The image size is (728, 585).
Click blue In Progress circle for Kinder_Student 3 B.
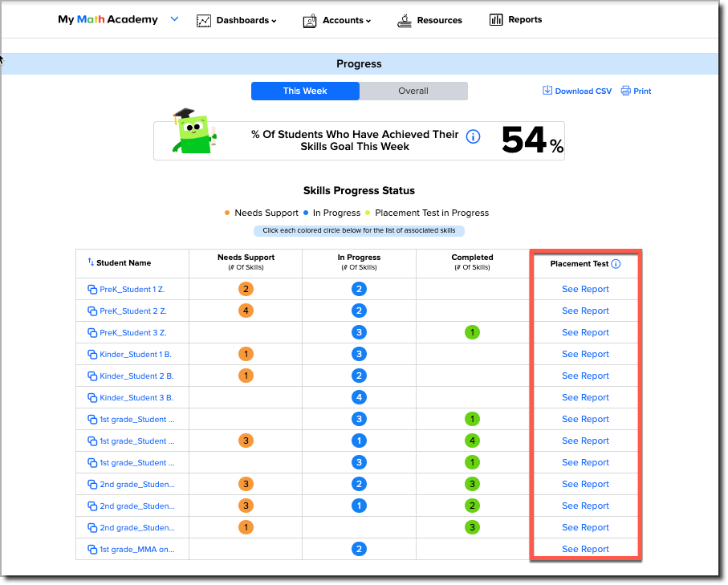359,397
